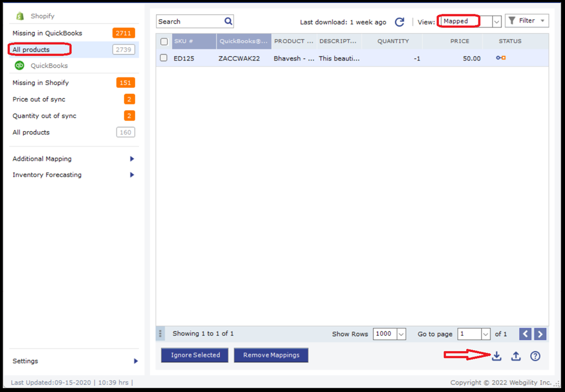Sort by the DESCRIPT... column header
This screenshot has height=392, width=565.
(x=339, y=41)
